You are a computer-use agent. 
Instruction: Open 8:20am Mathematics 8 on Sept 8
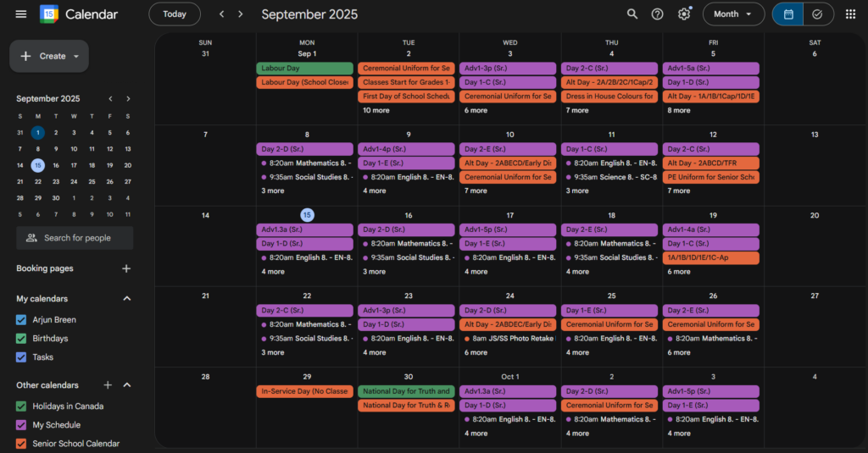(x=304, y=163)
